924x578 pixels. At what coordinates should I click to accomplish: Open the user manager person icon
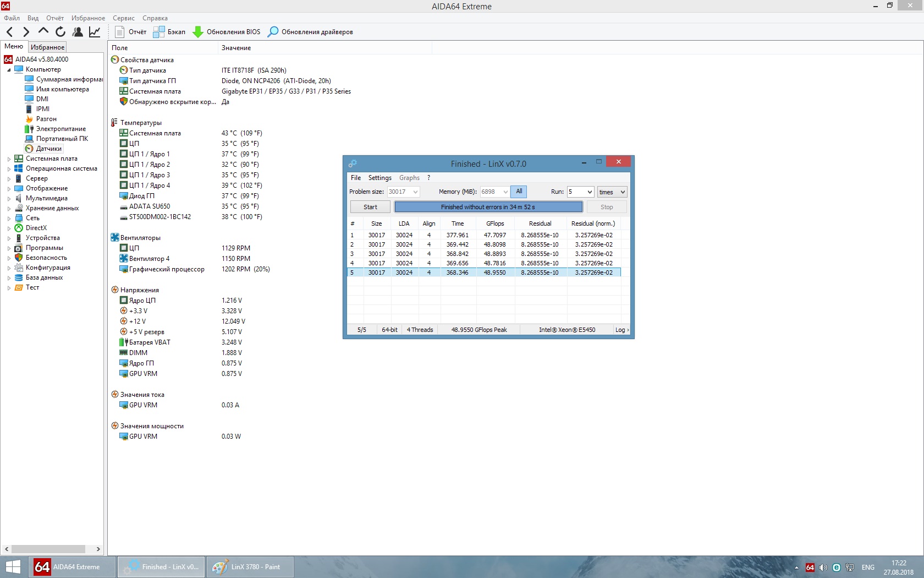pos(78,32)
